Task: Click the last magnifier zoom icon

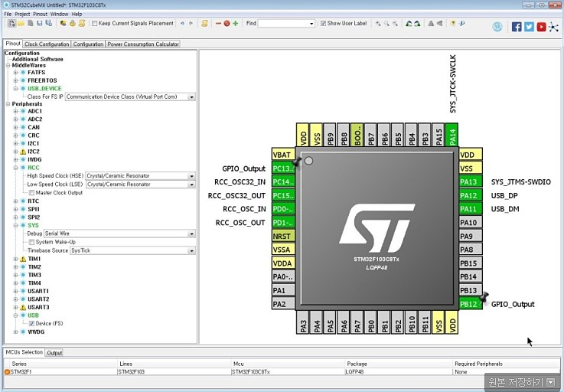Action: (396, 24)
